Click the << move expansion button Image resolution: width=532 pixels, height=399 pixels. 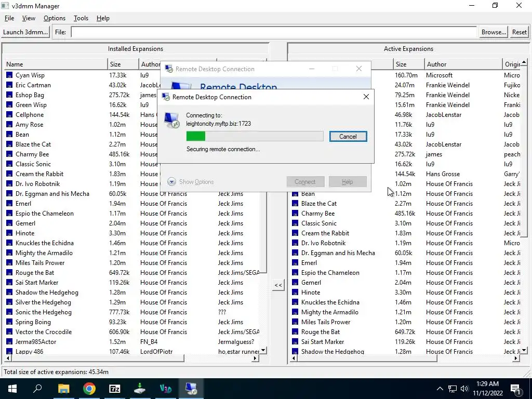tap(278, 285)
